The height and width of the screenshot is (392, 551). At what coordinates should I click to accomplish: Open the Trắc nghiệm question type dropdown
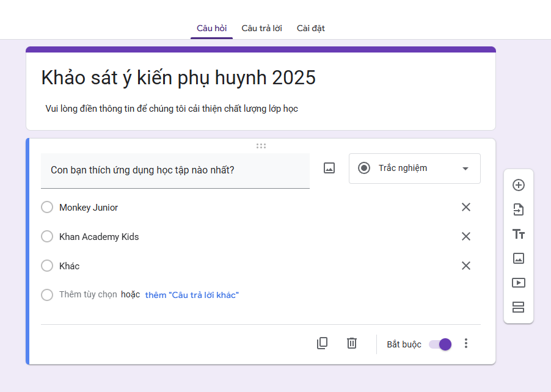pos(414,169)
